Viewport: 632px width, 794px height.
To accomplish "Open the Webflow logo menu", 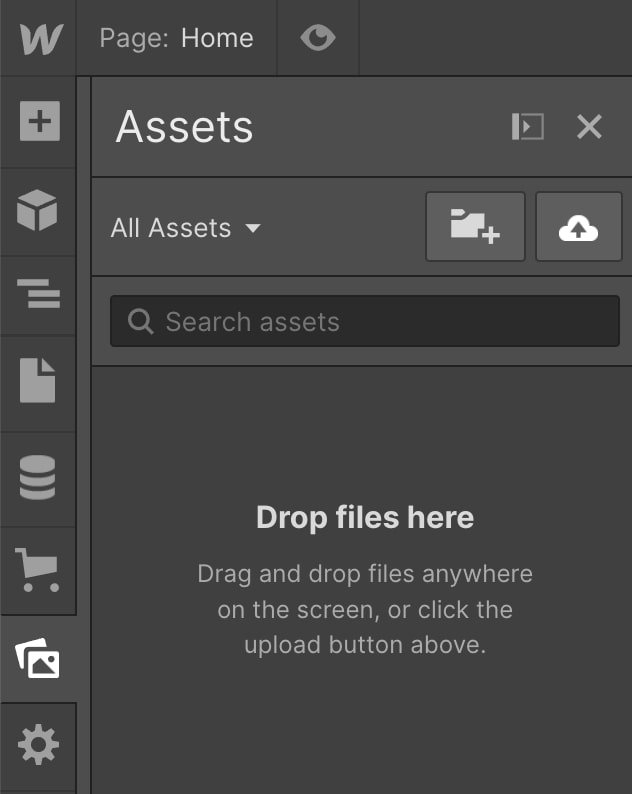I will (x=41, y=38).
